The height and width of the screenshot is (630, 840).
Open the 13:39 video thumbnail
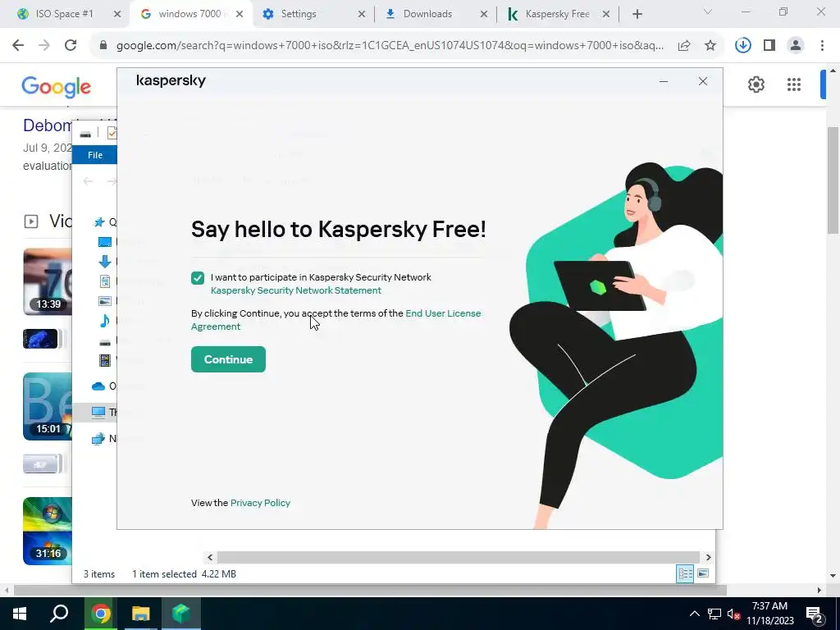(47, 282)
